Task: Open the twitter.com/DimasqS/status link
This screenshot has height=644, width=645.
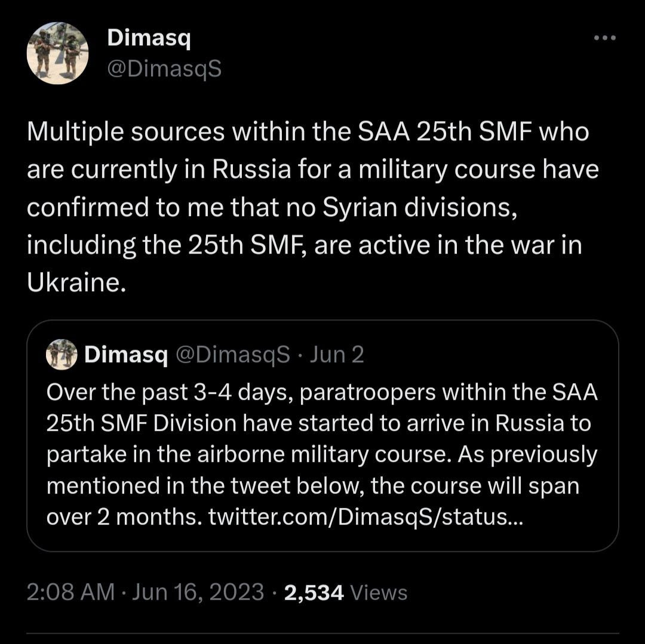Action: click(x=365, y=517)
